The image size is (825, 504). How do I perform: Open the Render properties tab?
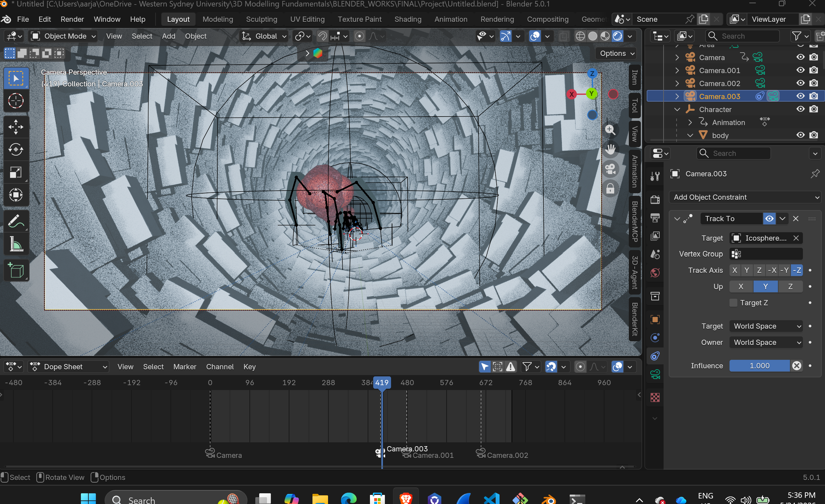coord(655,200)
